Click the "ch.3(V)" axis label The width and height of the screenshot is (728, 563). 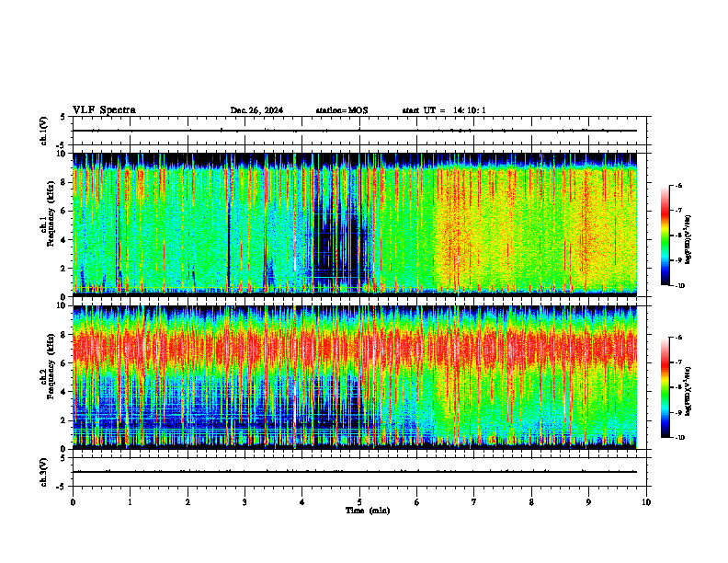point(43,472)
